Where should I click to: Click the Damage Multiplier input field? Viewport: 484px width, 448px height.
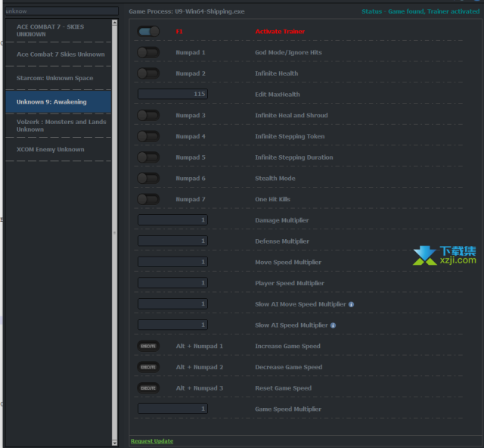coord(172,220)
